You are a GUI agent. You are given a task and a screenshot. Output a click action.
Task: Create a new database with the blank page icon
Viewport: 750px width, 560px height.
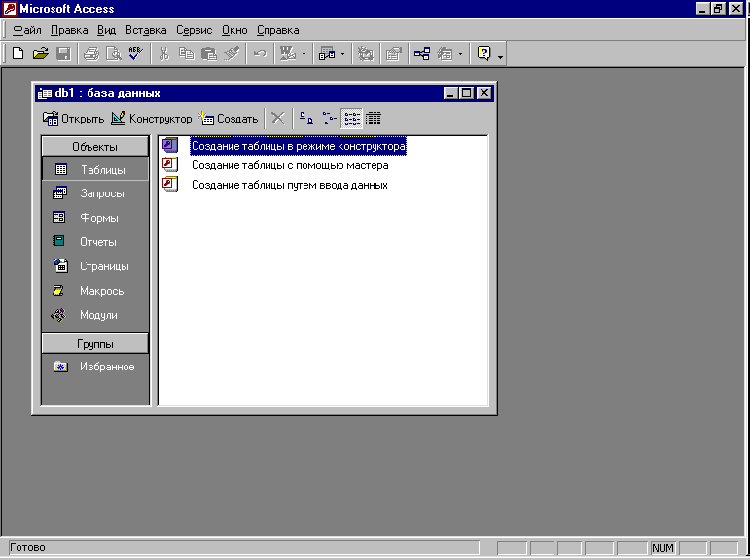pos(18,53)
